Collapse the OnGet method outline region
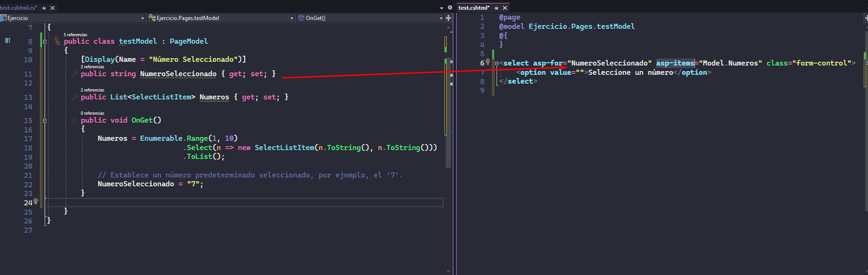The width and height of the screenshot is (868, 275). click(x=45, y=120)
